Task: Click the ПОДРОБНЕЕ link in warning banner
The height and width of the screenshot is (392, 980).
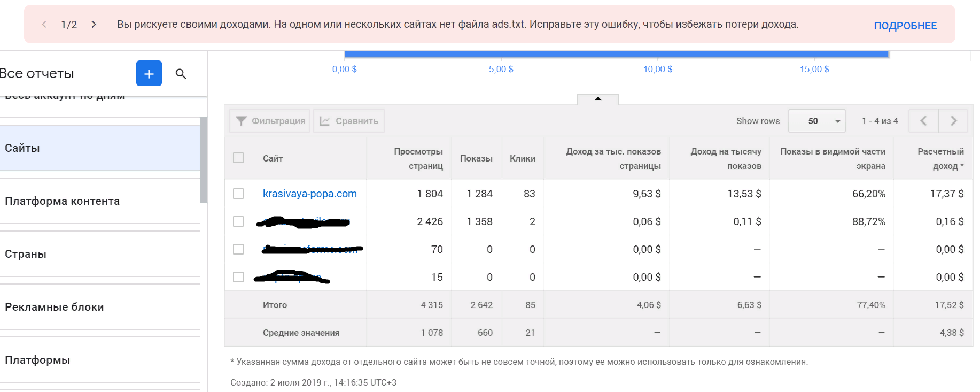Action: pos(905,26)
